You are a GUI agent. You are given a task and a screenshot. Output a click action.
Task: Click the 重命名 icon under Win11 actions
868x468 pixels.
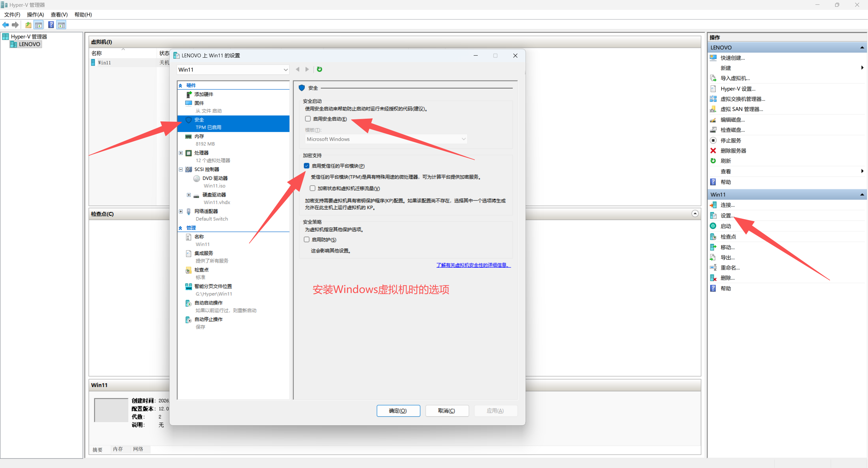pyautogui.click(x=713, y=268)
